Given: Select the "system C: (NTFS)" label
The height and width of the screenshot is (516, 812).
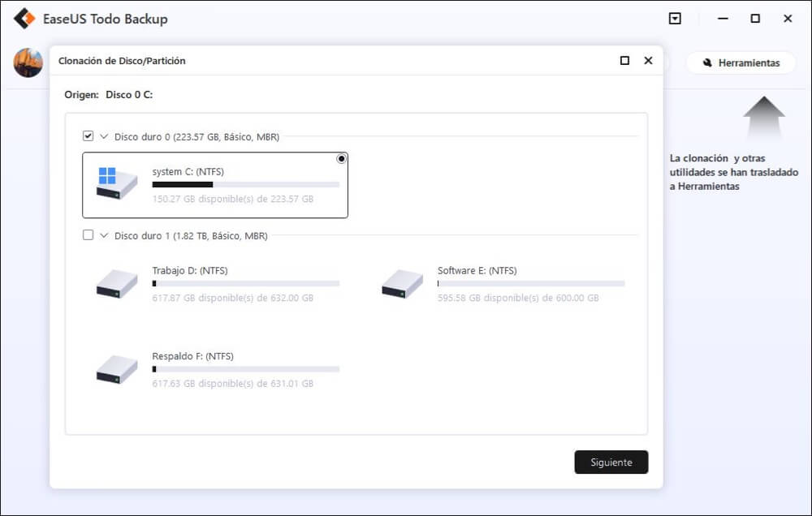Looking at the screenshot, I should [188, 172].
